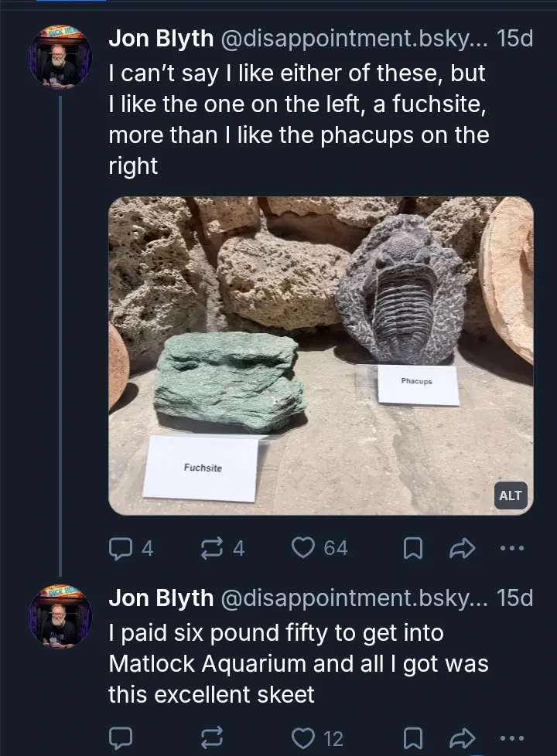
Task: Open more options on the fuchsite post
Action: [x=511, y=548]
